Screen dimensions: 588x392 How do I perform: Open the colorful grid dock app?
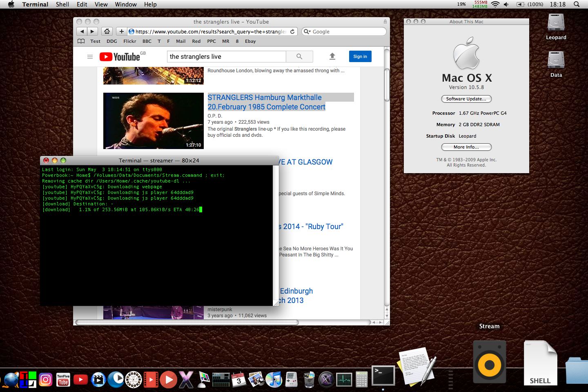(x=28, y=380)
